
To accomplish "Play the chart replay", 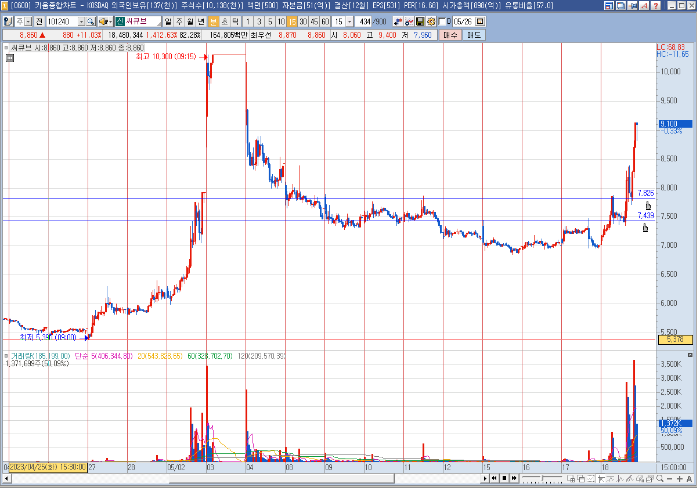I will pyautogui.click(x=485, y=478).
